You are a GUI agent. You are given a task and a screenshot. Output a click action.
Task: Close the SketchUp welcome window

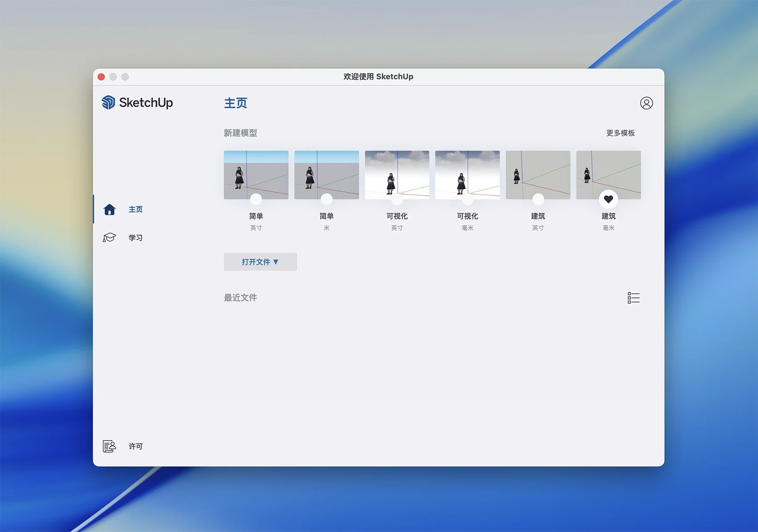101,77
